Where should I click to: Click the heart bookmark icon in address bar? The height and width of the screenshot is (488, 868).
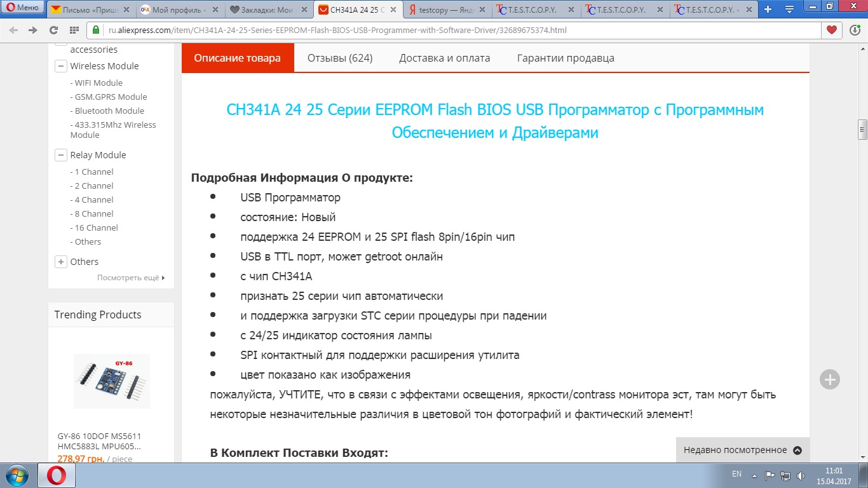[x=831, y=30]
